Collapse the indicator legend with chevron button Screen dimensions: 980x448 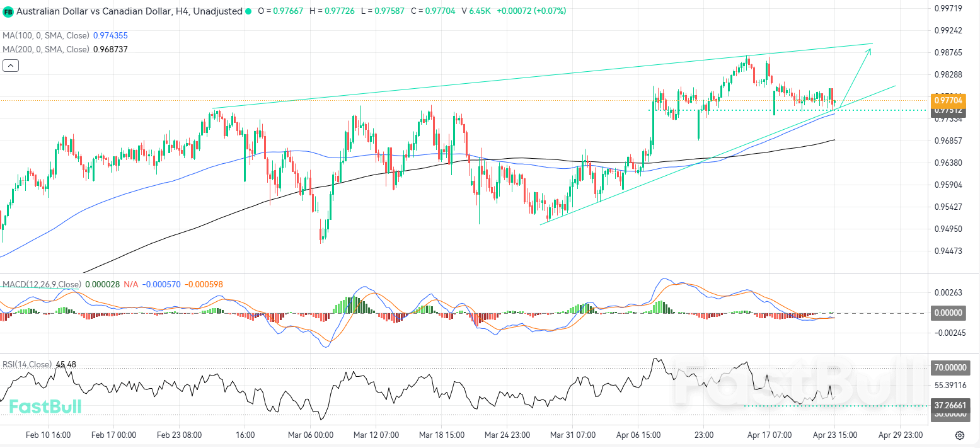[x=11, y=65]
